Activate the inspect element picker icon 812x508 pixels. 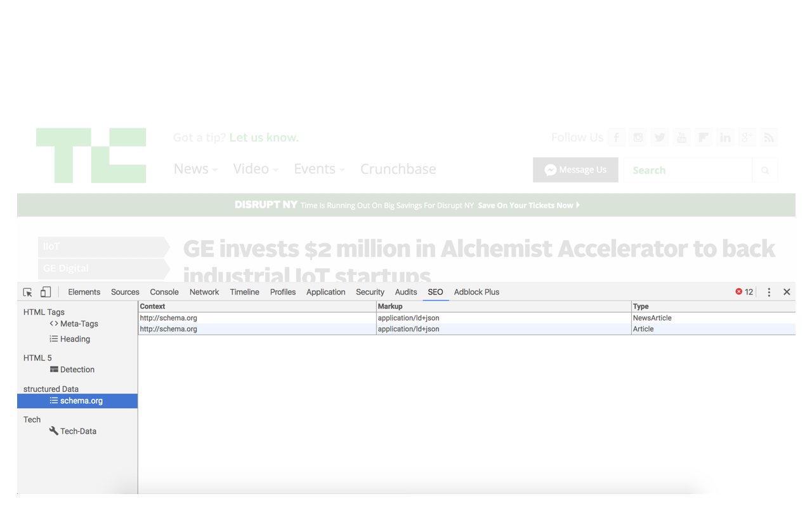(x=28, y=292)
